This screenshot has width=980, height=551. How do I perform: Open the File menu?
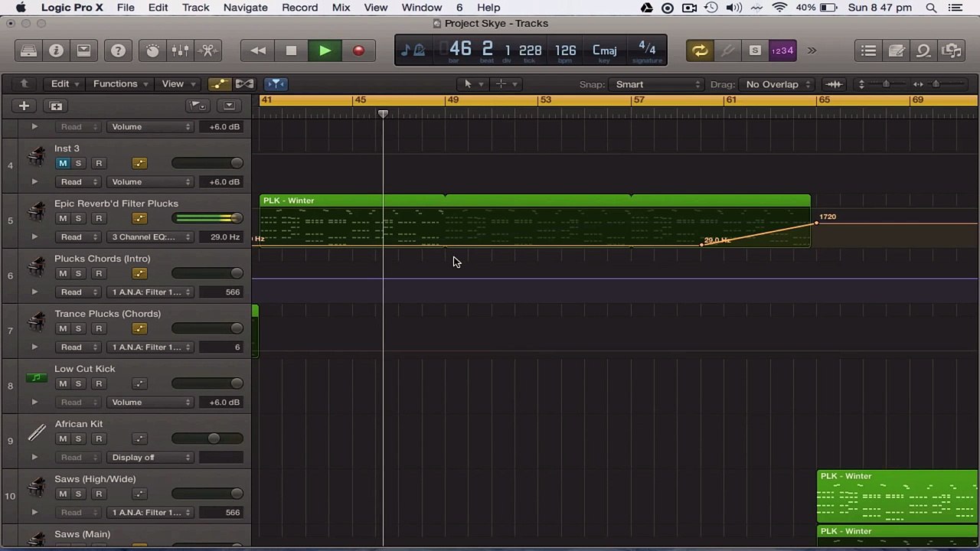pyautogui.click(x=126, y=8)
